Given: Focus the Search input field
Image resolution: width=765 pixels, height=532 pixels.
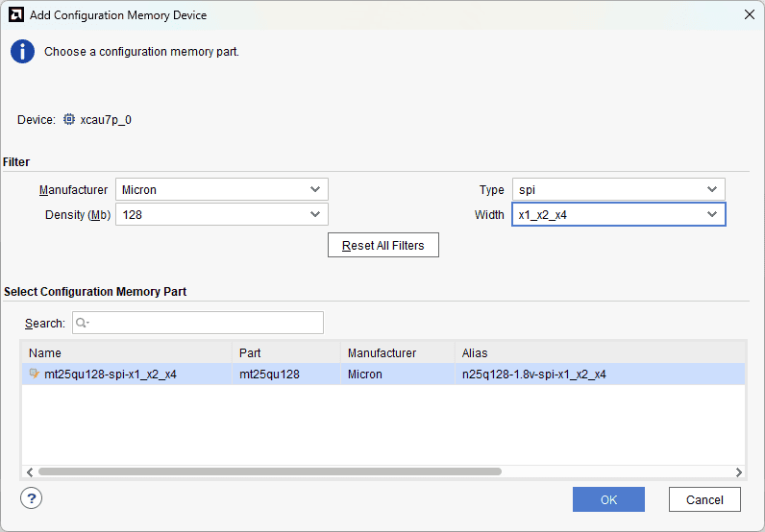Looking at the screenshot, I should click(204, 323).
